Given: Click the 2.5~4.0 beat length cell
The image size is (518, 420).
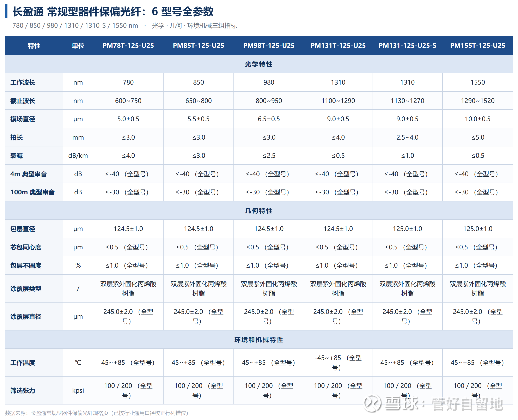Looking at the screenshot, I should 407,137.
